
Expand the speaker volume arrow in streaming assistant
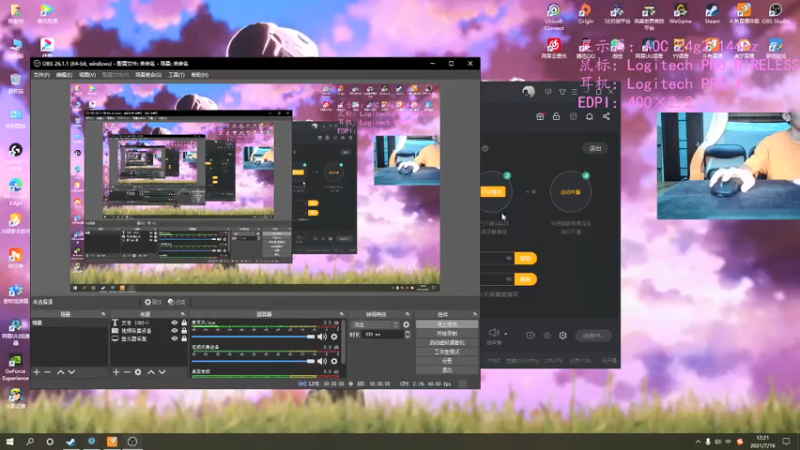506,334
